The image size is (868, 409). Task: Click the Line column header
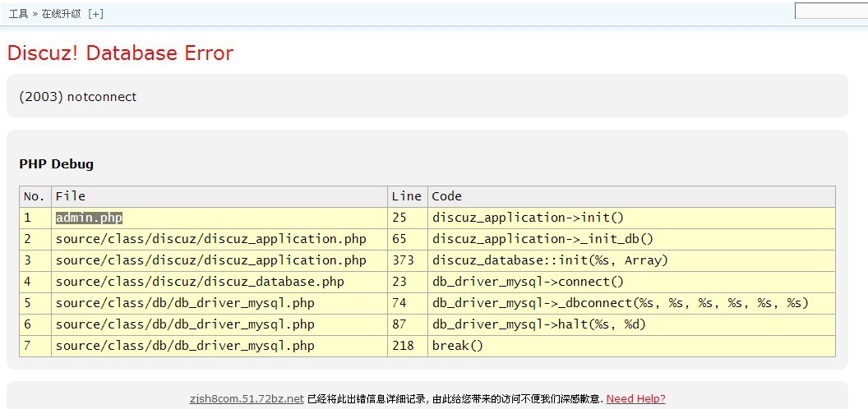pos(408,197)
